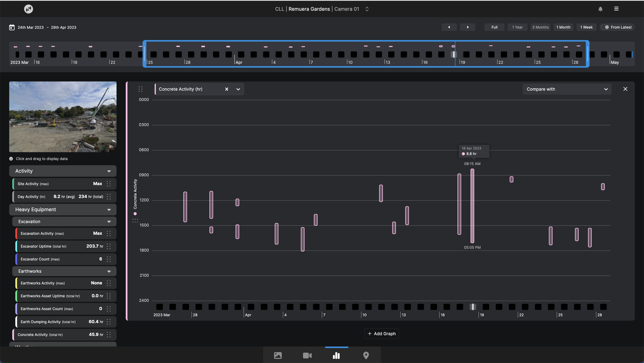Viewport: 644px width, 363px height.
Task: Switch to the video camera view
Action: pos(307,355)
